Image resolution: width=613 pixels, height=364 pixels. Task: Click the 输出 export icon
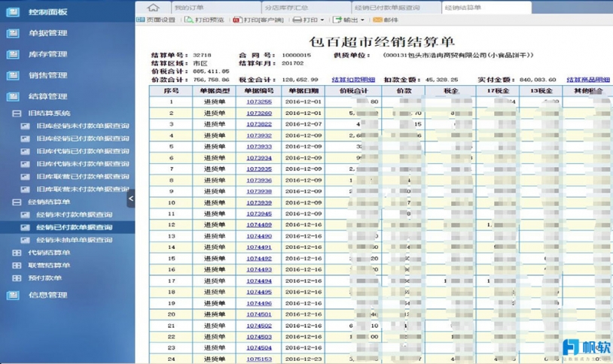tap(337, 20)
